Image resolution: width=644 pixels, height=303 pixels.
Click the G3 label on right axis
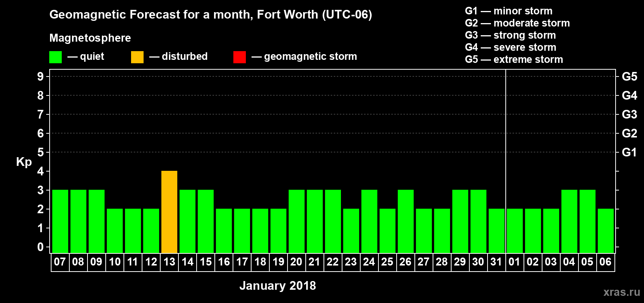click(x=629, y=114)
